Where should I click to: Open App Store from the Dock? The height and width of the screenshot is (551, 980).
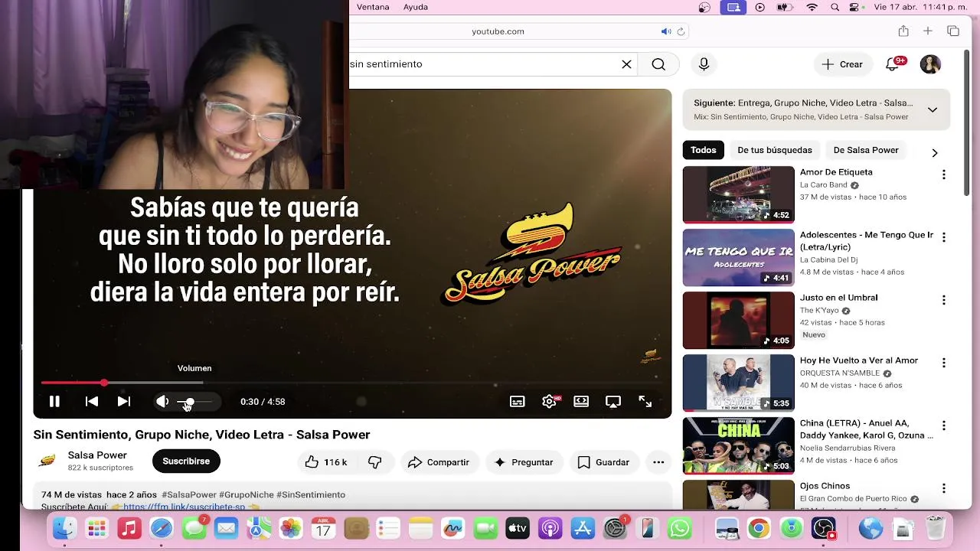pyautogui.click(x=583, y=528)
